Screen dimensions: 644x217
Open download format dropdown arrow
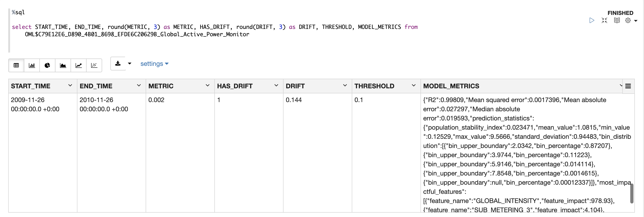(129, 64)
